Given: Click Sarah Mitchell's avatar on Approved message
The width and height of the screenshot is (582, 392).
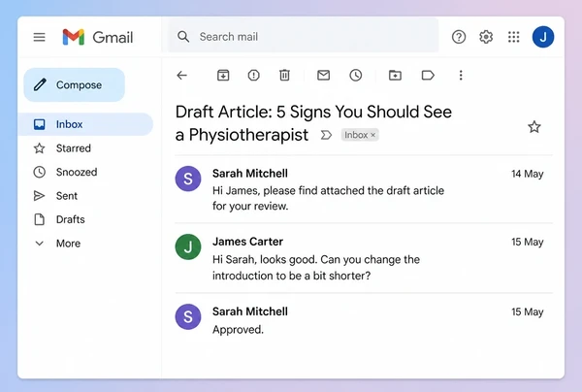Looking at the screenshot, I should tap(188, 316).
